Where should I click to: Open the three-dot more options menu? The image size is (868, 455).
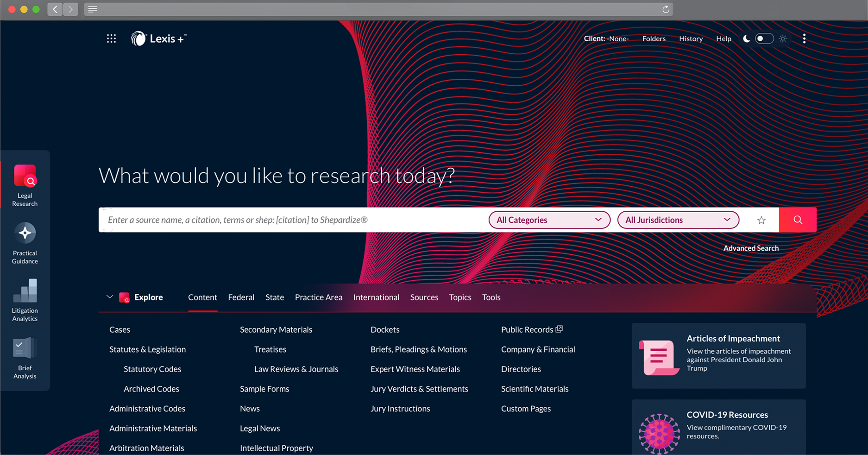804,38
